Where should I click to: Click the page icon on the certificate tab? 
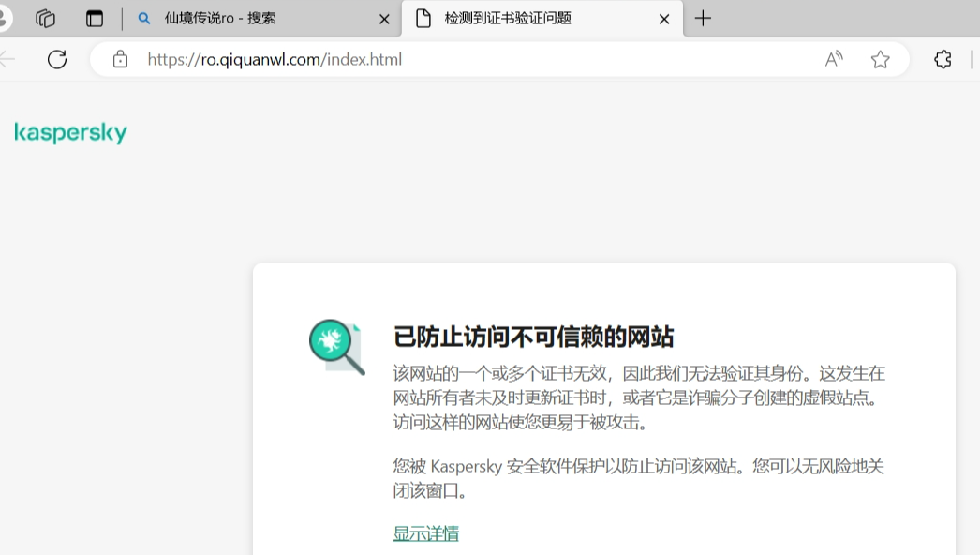click(x=423, y=19)
